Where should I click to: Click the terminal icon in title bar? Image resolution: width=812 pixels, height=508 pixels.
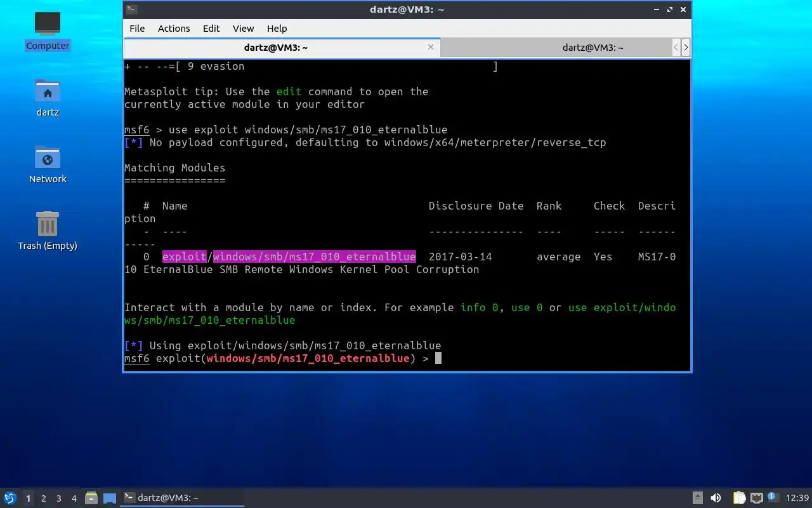pyautogui.click(x=131, y=10)
